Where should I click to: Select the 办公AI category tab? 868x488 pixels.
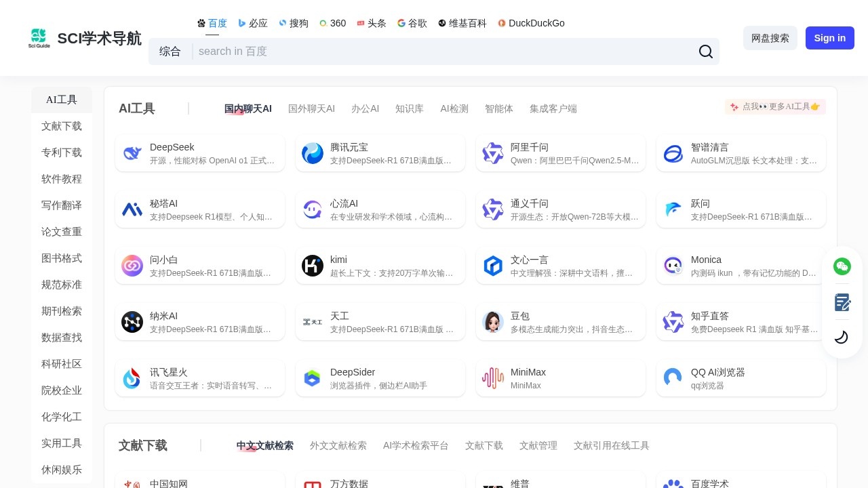click(365, 108)
